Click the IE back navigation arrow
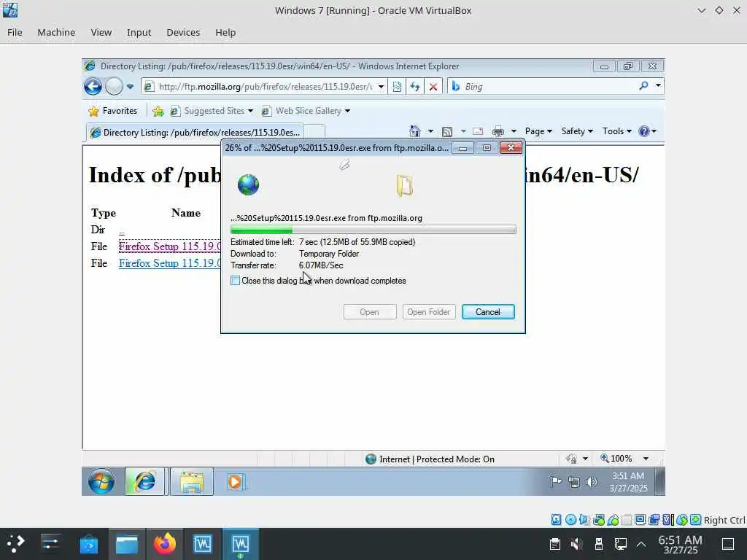 coord(93,87)
